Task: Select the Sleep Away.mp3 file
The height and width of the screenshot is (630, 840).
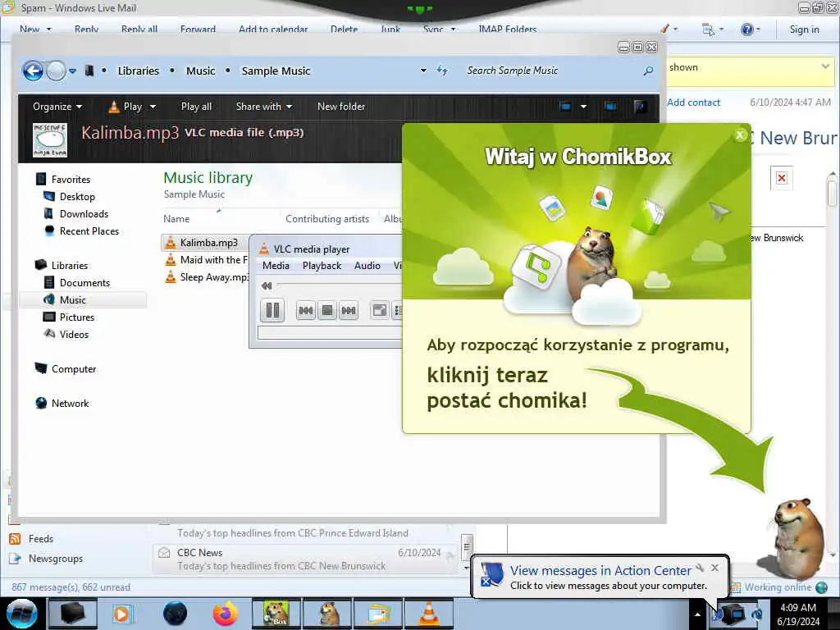Action: pyautogui.click(x=206, y=277)
